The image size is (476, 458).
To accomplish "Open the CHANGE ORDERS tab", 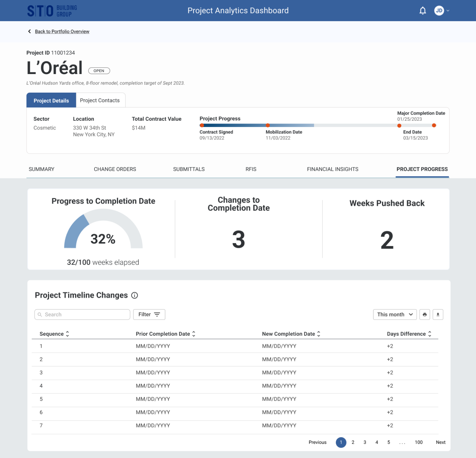I will tap(115, 169).
